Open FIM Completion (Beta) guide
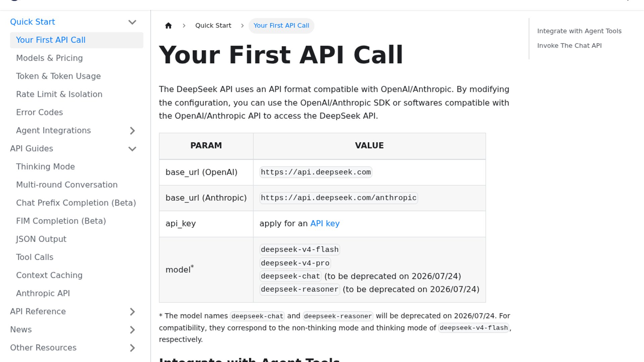644x362 pixels. coord(61,221)
